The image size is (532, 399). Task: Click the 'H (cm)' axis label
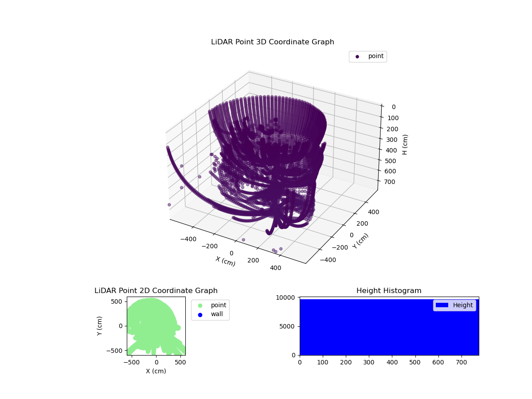coord(405,145)
